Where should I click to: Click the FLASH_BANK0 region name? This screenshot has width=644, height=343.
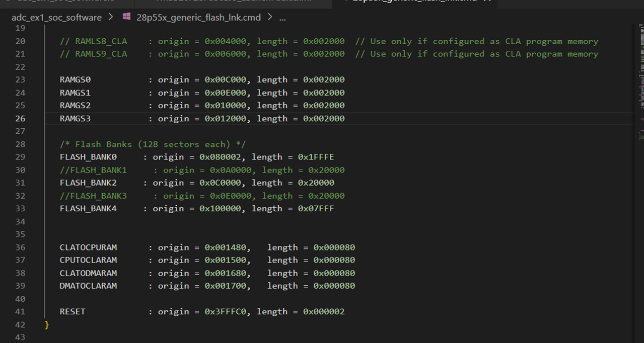coord(88,157)
